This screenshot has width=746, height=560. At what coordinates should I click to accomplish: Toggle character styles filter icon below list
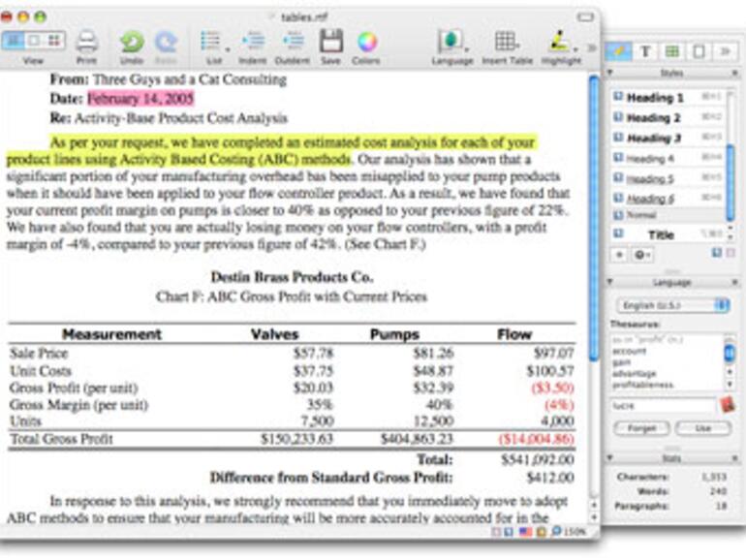[x=730, y=253]
